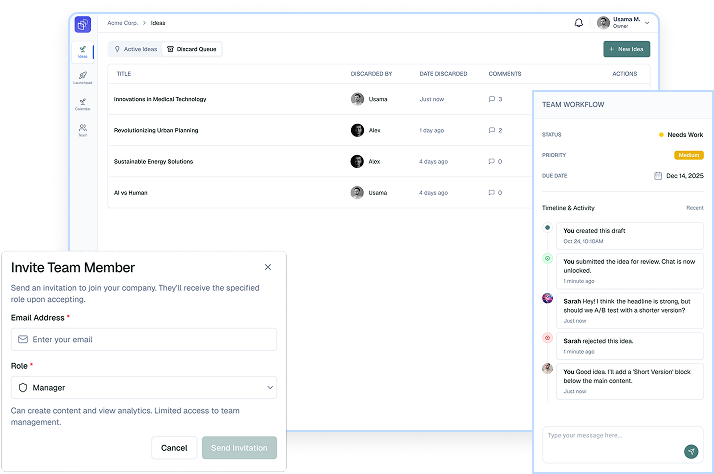714x474 pixels.
Task: Open Team page from sidebar
Action: 83,130
